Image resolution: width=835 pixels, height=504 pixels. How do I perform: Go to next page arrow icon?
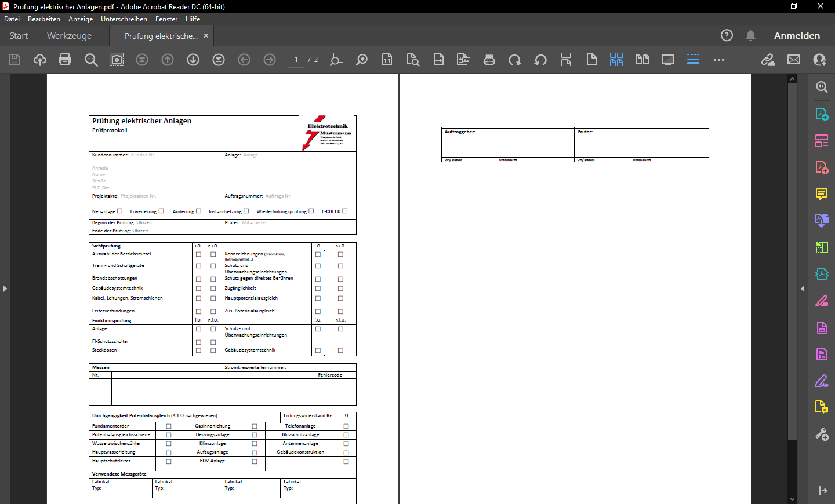[x=193, y=60]
